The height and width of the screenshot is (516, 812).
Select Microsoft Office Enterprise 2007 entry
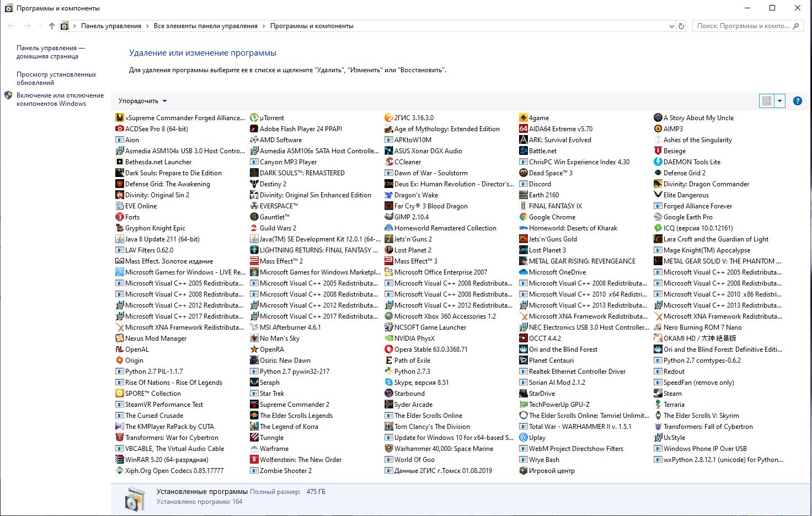click(436, 272)
